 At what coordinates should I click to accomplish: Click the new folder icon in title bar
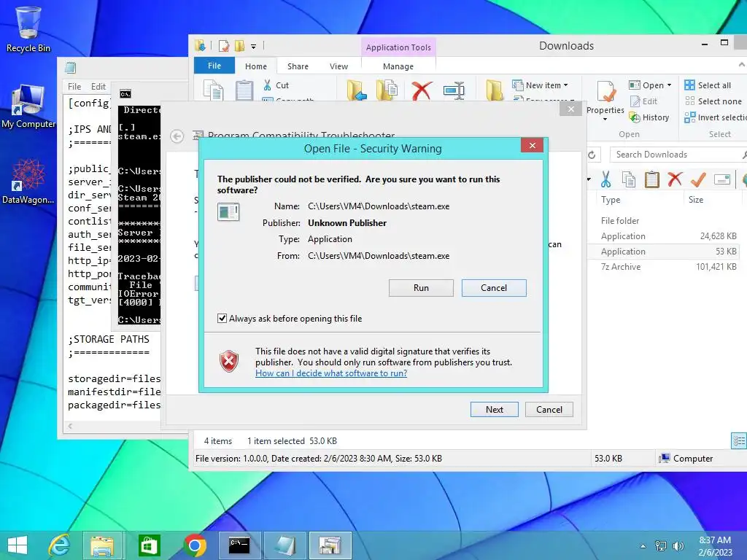coord(239,46)
